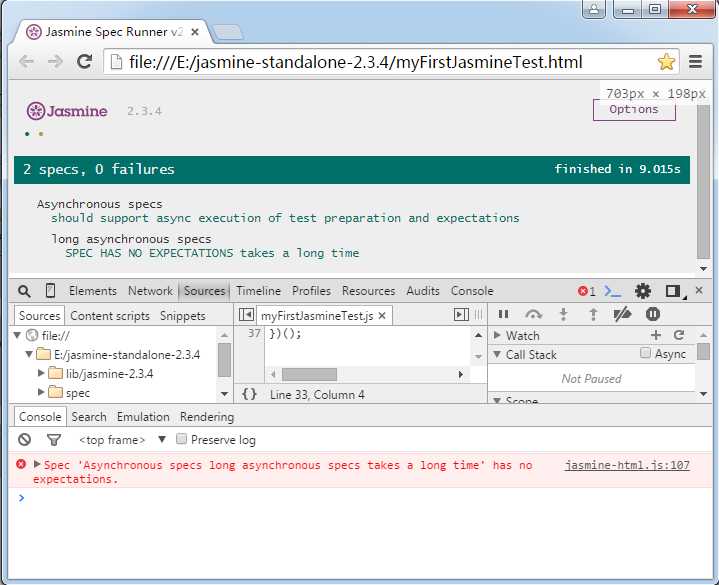
Task: Close Jasmine Spec Runner browser tab
Action: [195, 32]
